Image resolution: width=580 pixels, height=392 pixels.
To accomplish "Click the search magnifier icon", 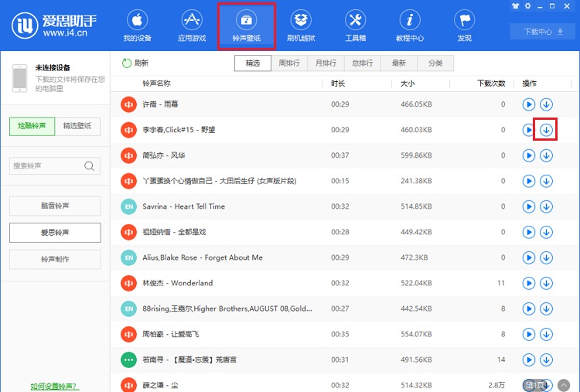I will tap(89, 165).
